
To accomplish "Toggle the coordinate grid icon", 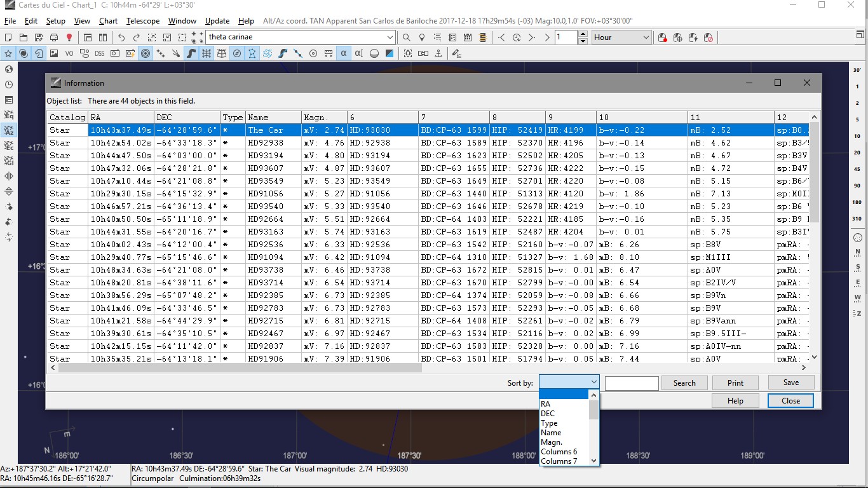I will pyautogui.click(x=207, y=53).
